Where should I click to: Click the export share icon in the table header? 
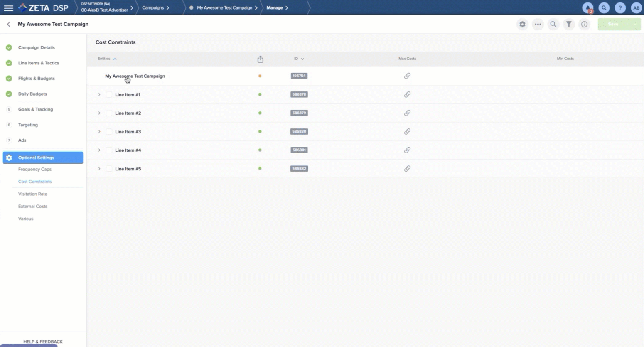click(x=260, y=59)
